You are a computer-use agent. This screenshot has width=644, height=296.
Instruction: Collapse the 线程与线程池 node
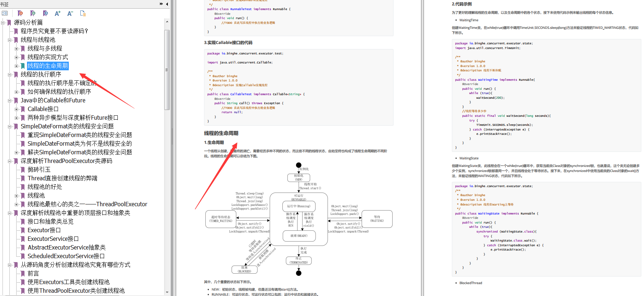10,40
